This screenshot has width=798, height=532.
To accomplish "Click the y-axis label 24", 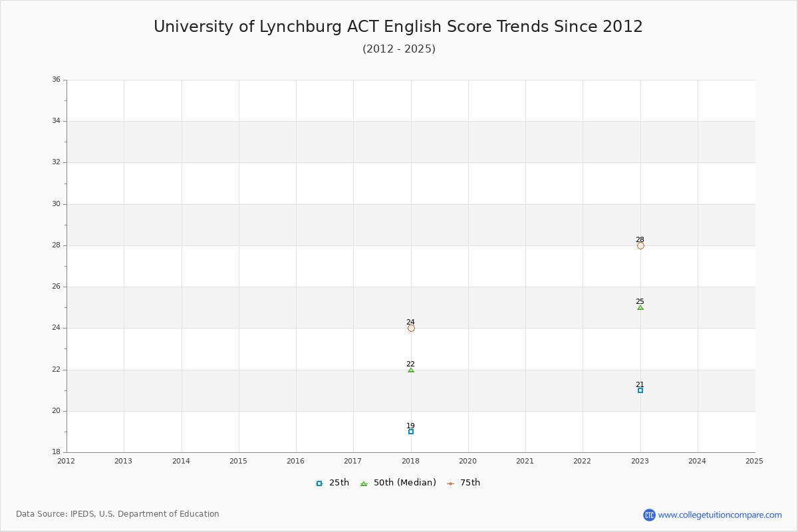I will pos(56,328).
